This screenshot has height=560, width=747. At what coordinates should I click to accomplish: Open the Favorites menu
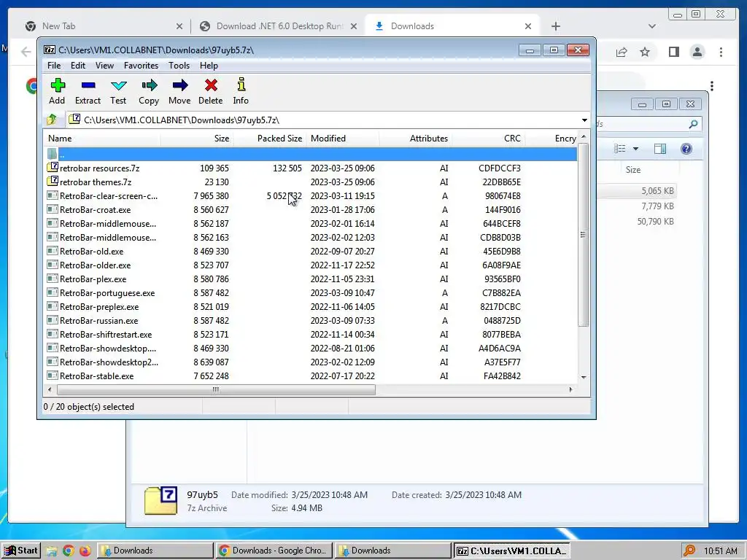point(141,66)
